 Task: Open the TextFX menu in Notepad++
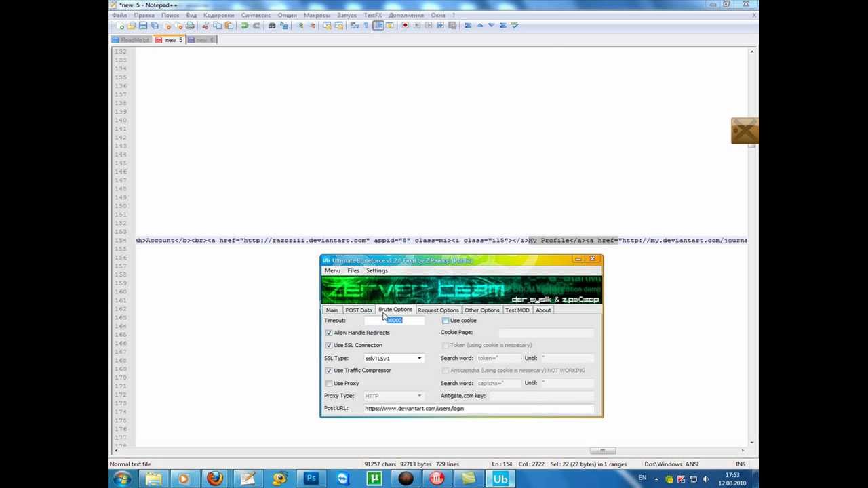[x=372, y=15]
